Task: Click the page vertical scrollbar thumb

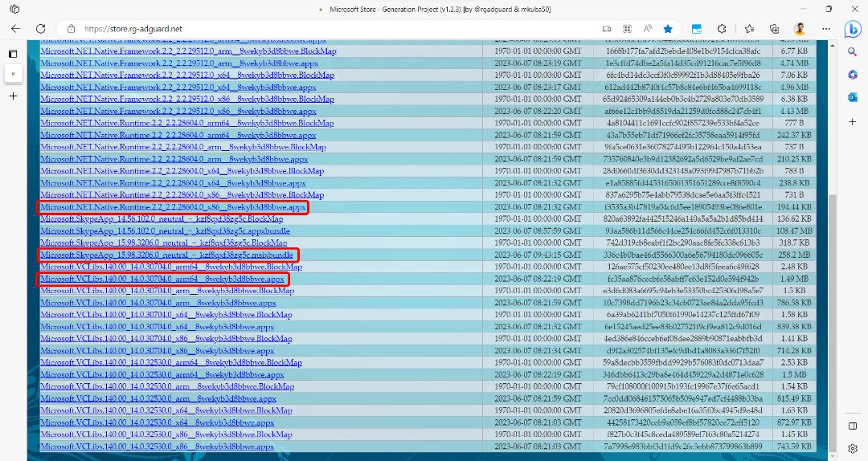Action: [x=832, y=321]
